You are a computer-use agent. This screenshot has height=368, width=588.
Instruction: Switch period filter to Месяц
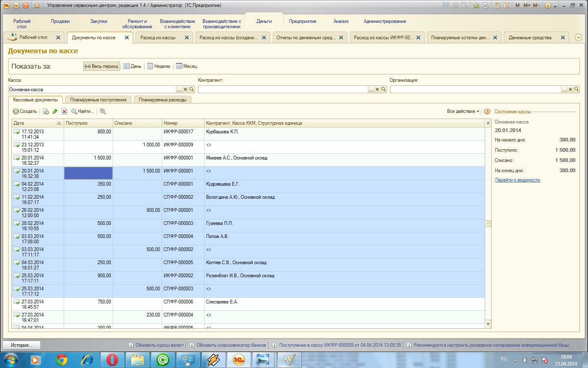coord(187,66)
